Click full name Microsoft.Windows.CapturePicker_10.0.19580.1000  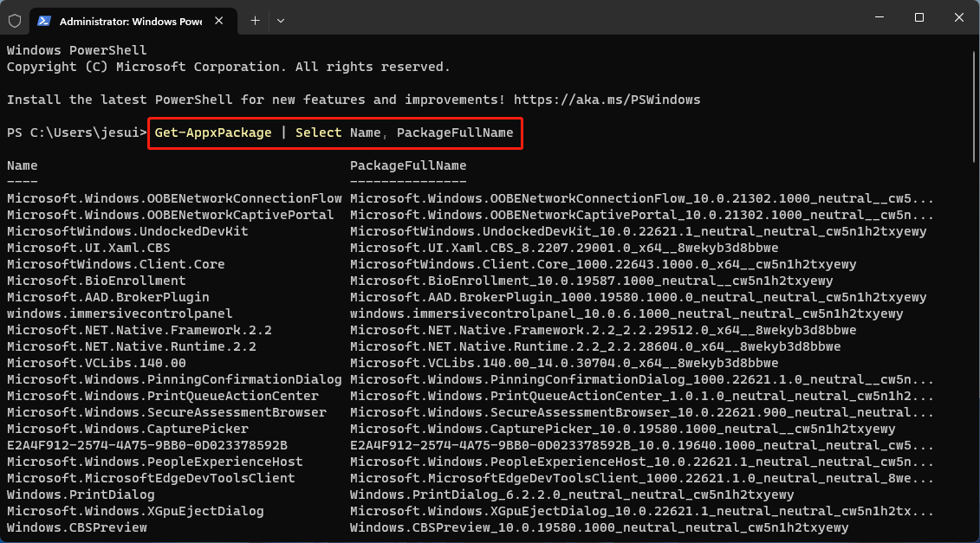tap(622, 429)
